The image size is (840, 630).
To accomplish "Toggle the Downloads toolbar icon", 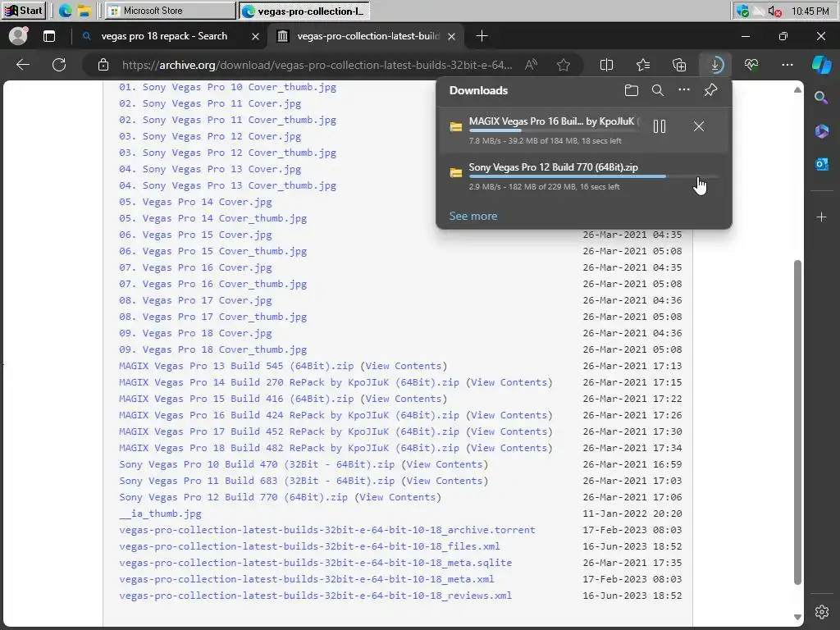I will pos(715,65).
